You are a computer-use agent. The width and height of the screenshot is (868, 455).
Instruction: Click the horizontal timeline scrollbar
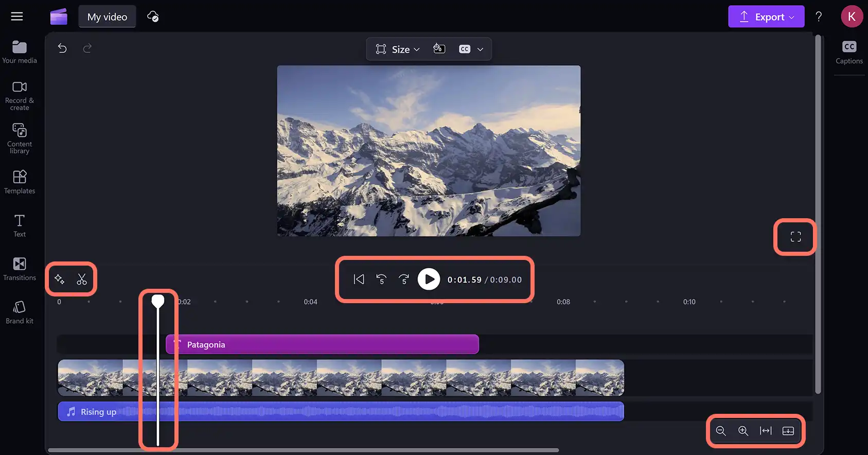pos(304,450)
